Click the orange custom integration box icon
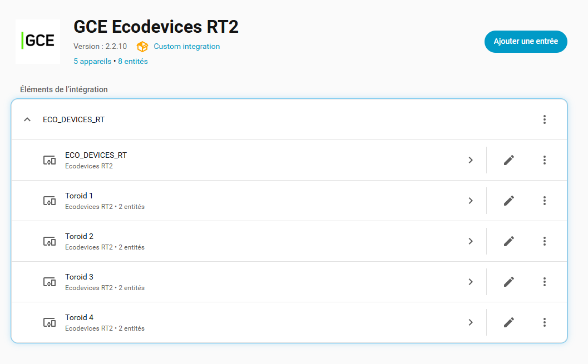 [142, 47]
